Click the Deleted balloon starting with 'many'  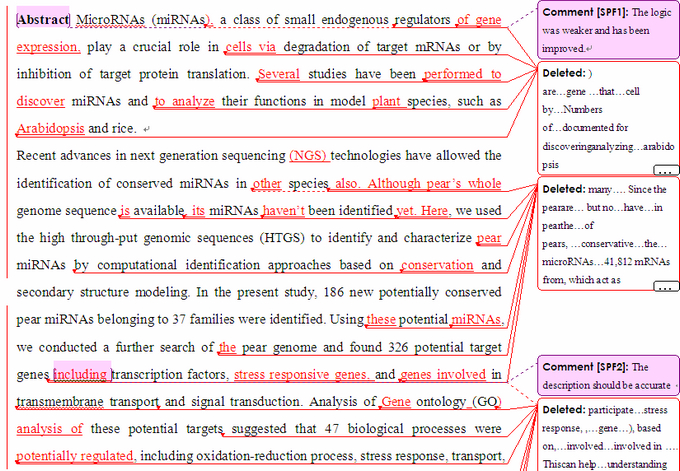(x=607, y=230)
